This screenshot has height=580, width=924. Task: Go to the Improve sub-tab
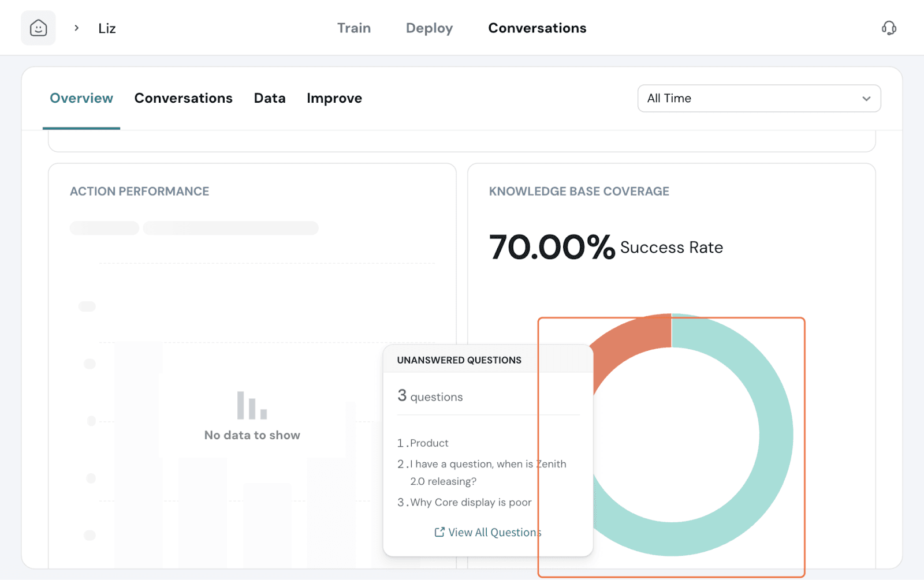(334, 98)
